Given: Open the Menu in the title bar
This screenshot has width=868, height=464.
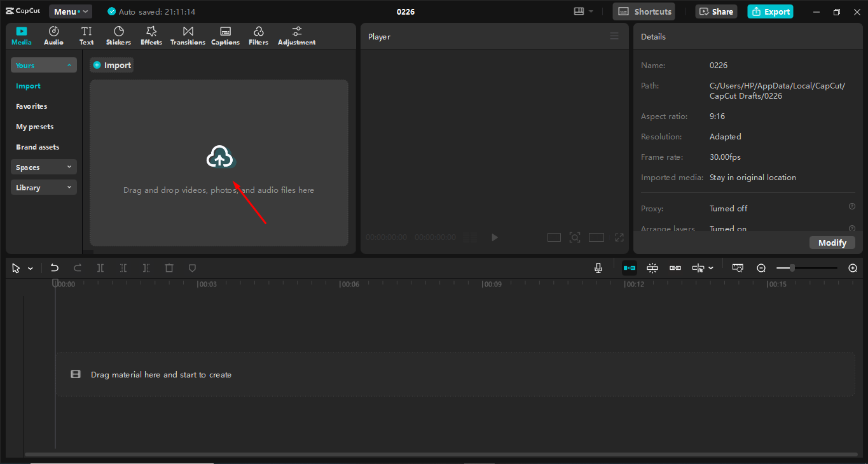Looking at the screenshot, I should click(x=70, y=11).
